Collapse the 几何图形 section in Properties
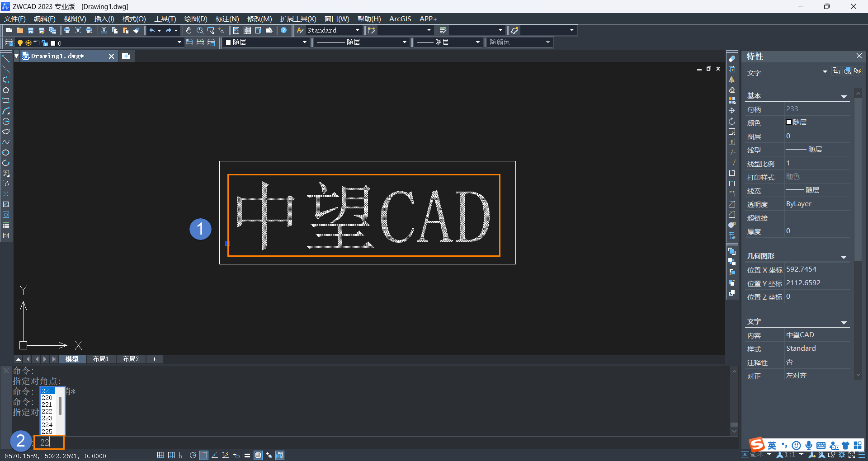This screenshot has width=868, height=461. click(x=844, y=257)
